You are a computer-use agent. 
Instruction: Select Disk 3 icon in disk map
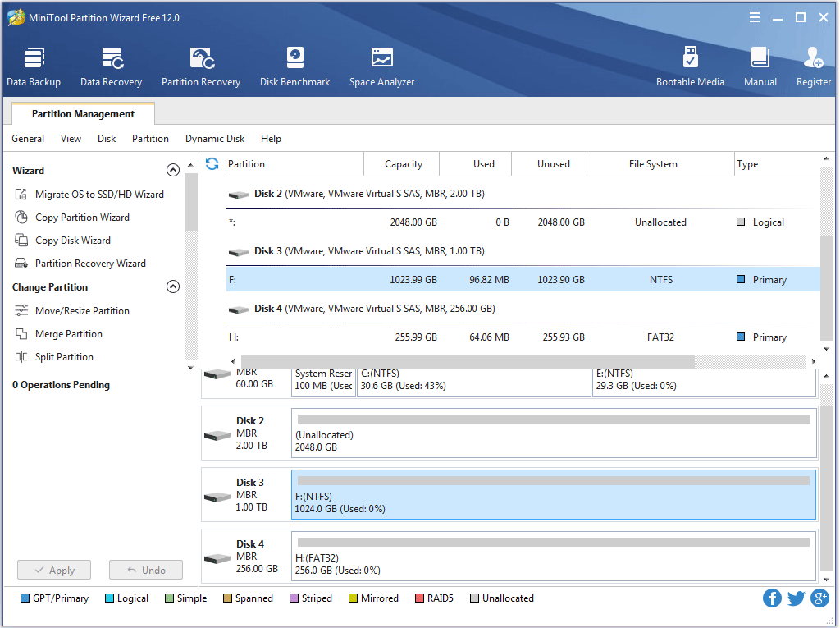(217, 497)
